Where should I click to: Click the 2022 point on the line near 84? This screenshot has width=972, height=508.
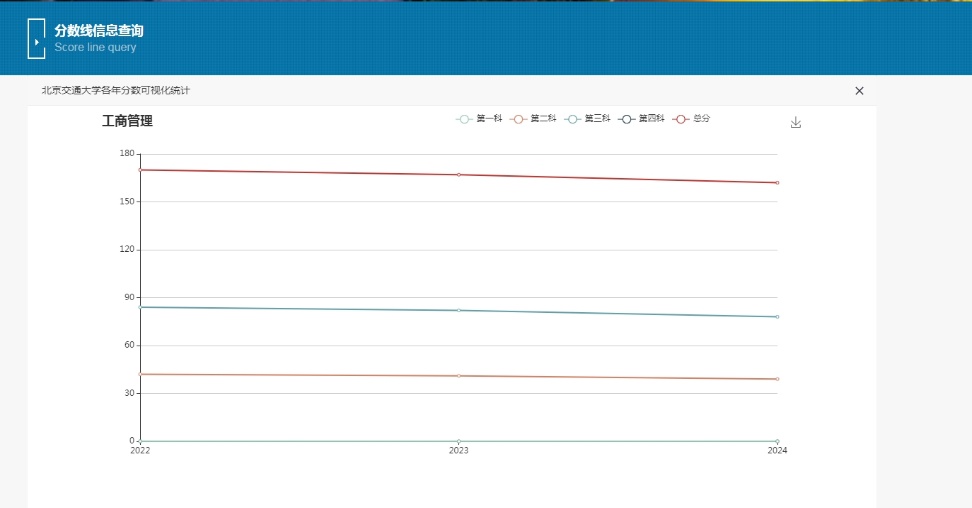140,307
